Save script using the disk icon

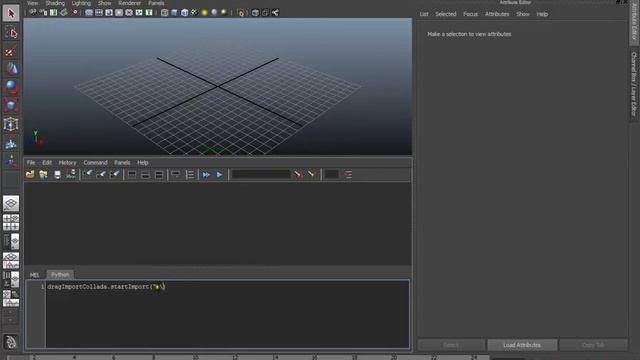click(57, 175)
